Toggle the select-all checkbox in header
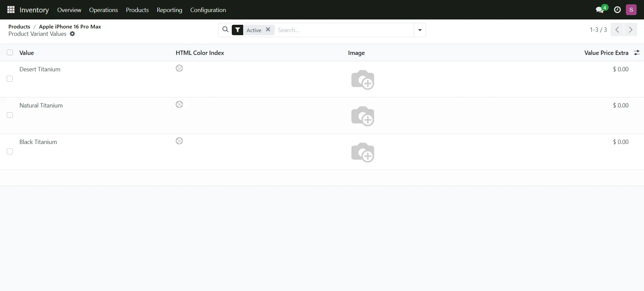 (x=10, y=53)
